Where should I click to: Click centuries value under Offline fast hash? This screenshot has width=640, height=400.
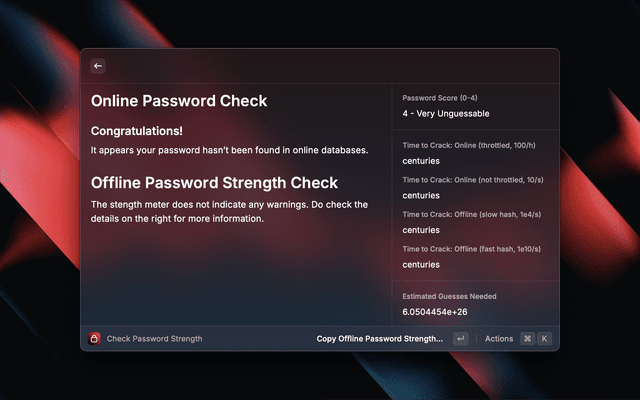pyautogui.click(x=421, y=265)
